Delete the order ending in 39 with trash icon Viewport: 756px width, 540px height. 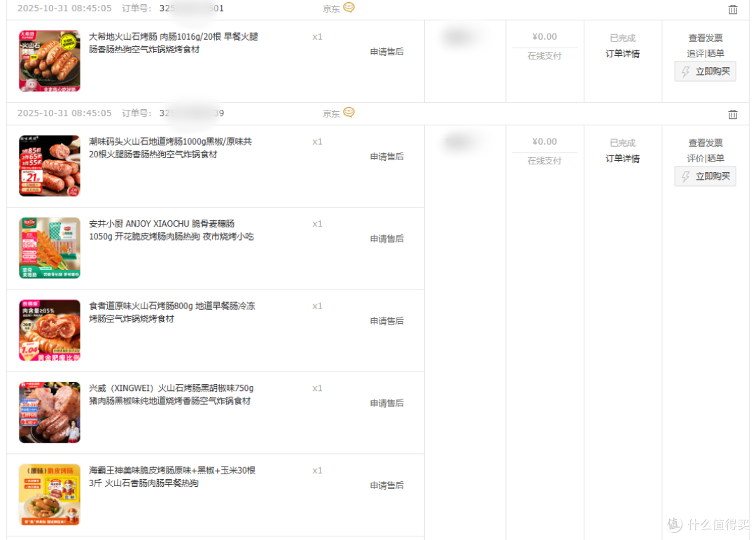point(732,114)
